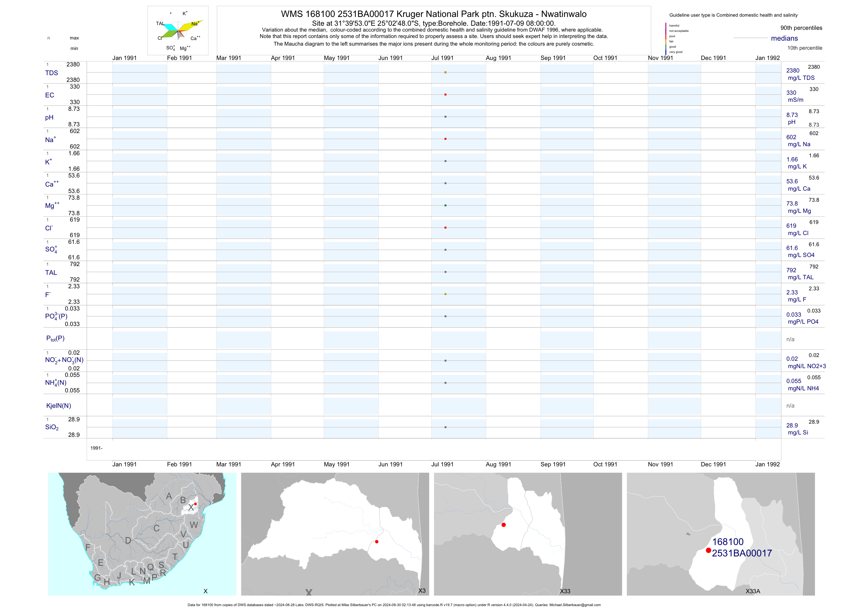The height and width of the screenshot is (614, 868).
Task: Open the X33 catchment map
Action: [528, 534]
